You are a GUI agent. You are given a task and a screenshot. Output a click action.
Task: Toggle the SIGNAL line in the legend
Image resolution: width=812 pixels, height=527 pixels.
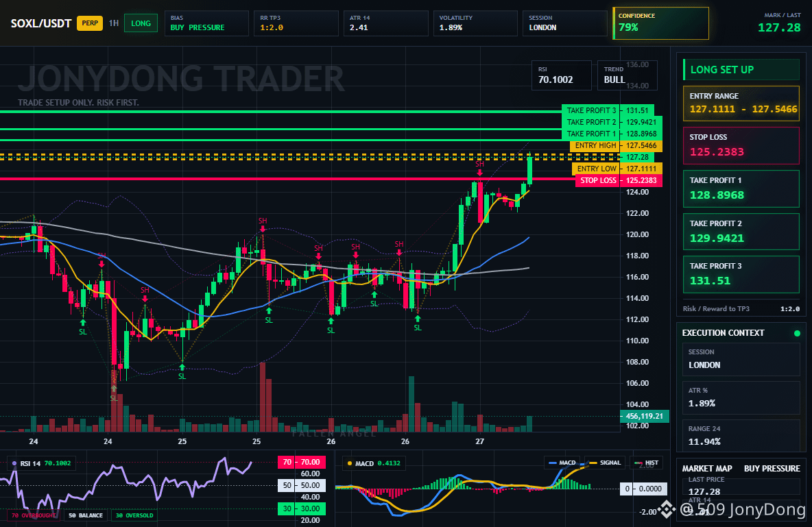point(605,463)
